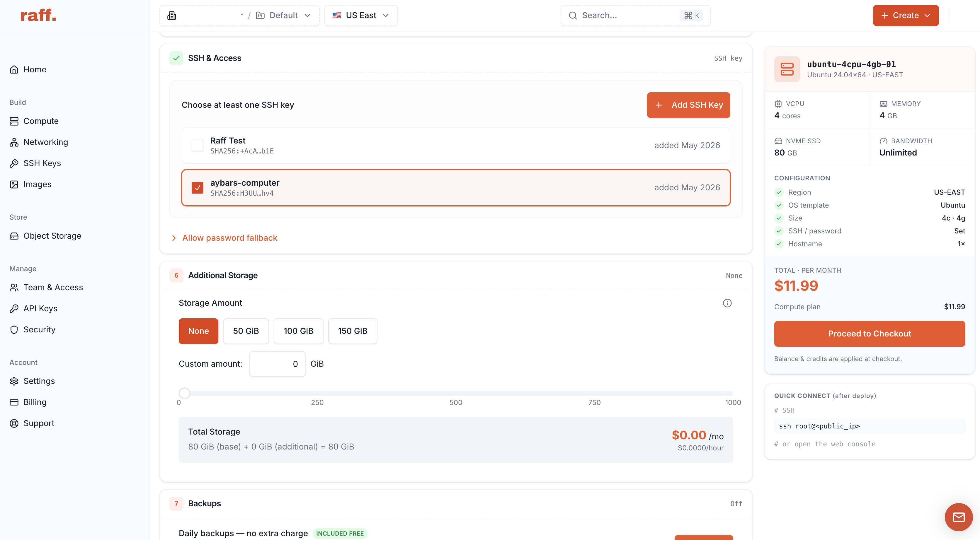This screenshot has width=980, height=540.
Task: Click the search magnifier icon
Action: click(573, 16)
